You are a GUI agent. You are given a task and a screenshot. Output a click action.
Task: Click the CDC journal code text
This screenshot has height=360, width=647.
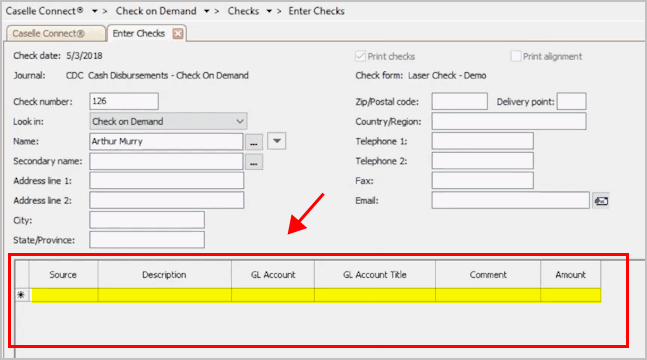tap(74, 76)
